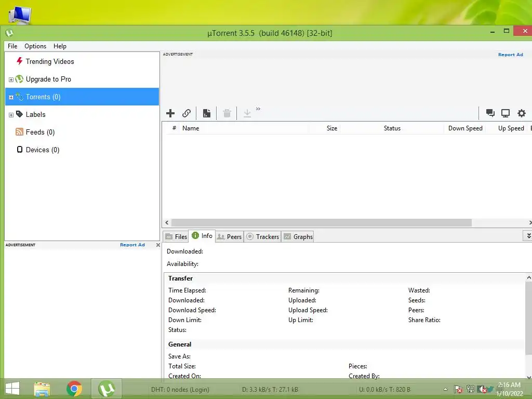This screenshot has height=399, width=532.
Task: Expand the Labels tree node
Action: tap(11, 115)
